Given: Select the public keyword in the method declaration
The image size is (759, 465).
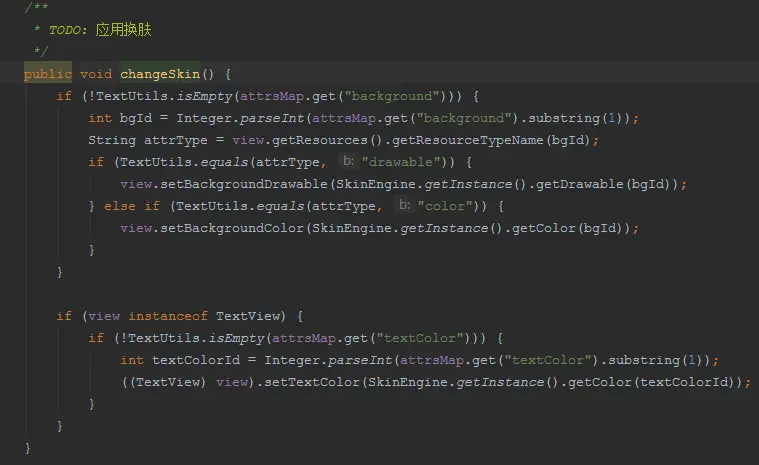Looking at the screenshot, I should pyautogui.click(x=48, y=74).
